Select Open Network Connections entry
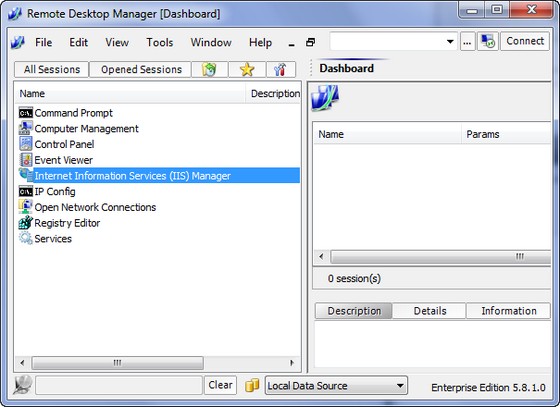The width and height of the screenshot is (560, 407). (95, 207)
